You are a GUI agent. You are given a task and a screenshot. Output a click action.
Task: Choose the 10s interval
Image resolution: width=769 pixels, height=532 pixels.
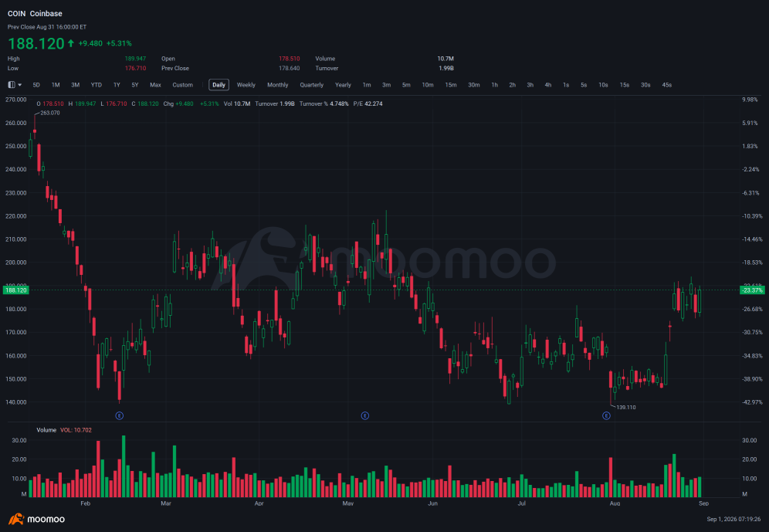(x=603, y=85)
